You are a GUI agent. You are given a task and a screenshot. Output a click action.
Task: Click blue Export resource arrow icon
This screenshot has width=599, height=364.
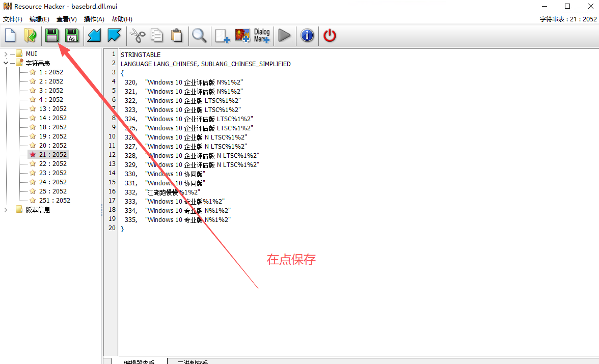(114, 36)
